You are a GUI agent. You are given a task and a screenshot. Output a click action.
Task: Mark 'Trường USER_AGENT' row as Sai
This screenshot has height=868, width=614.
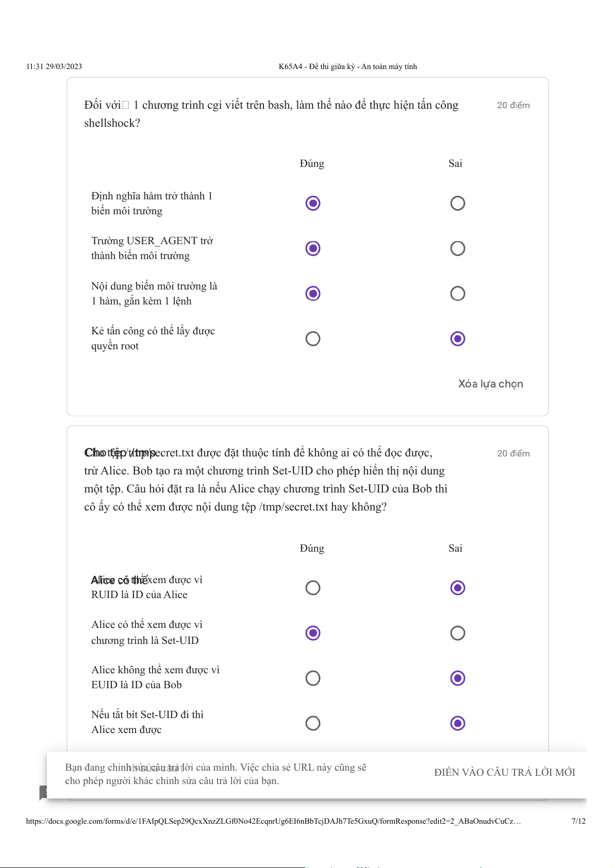(457, 248)
